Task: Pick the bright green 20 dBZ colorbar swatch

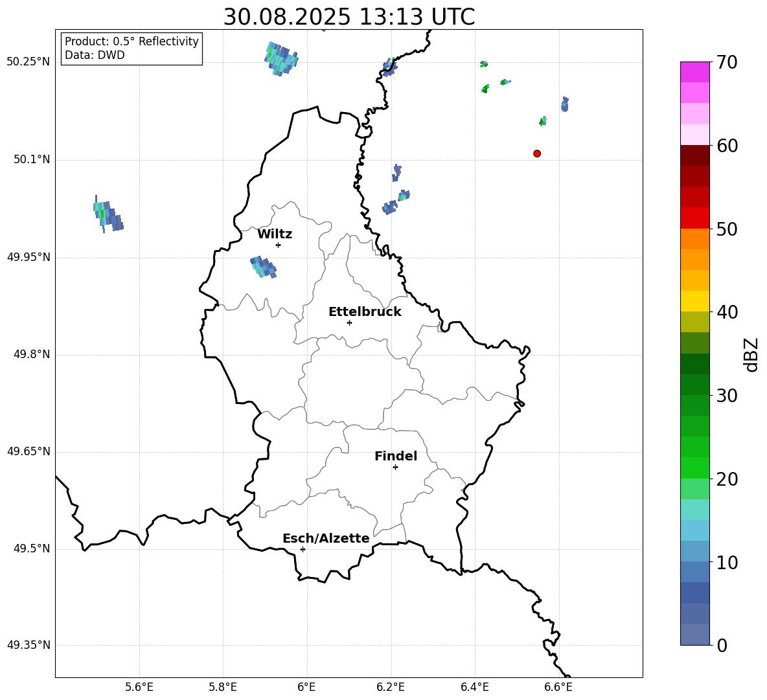Action: click(694, 468)
